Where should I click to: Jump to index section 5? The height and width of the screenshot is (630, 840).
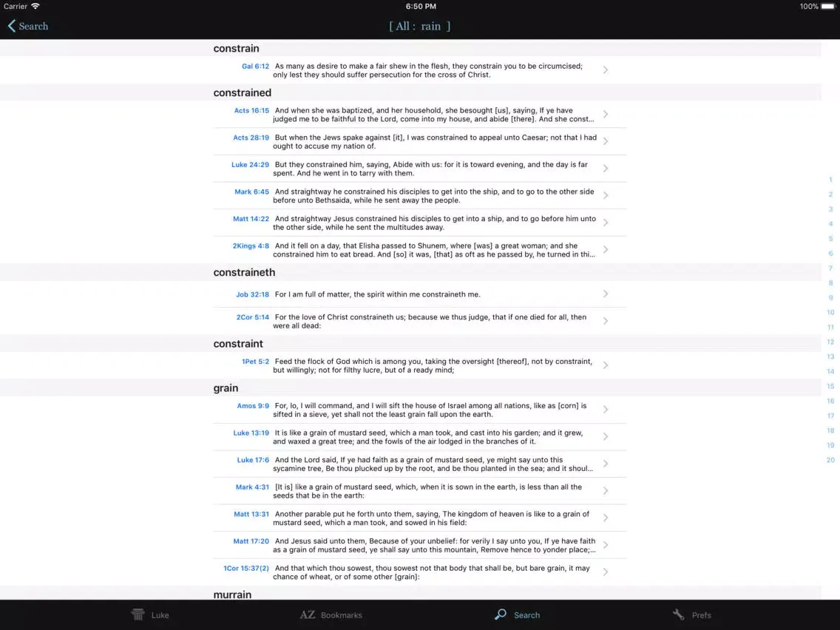coord(830,239)
